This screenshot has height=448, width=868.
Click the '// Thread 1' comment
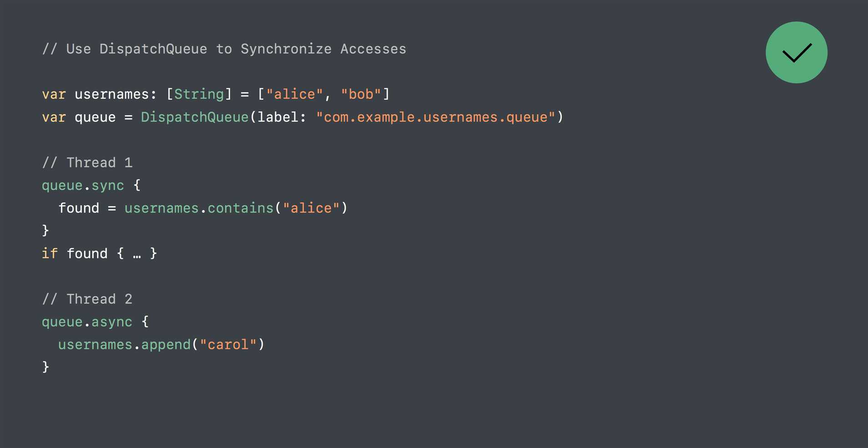click(87, 162)
